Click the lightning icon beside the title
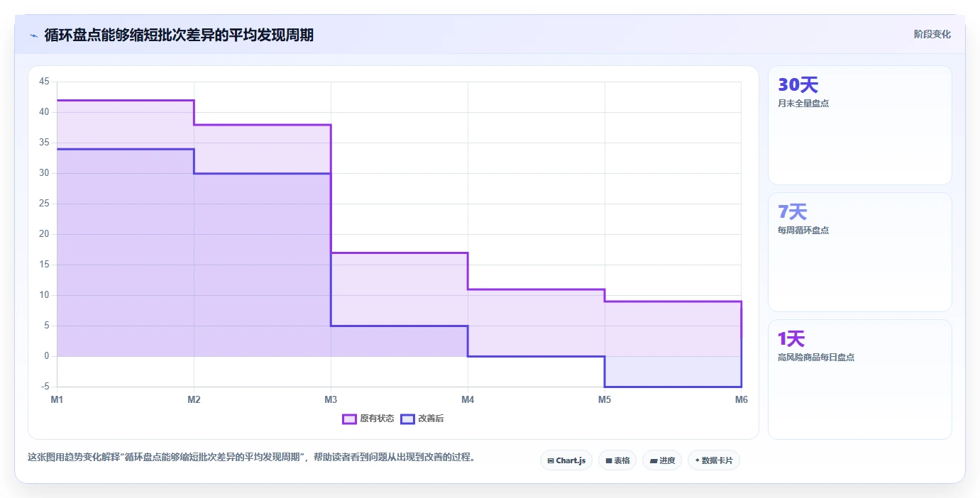This screenshot has width=980, height=498. [34, 35]
